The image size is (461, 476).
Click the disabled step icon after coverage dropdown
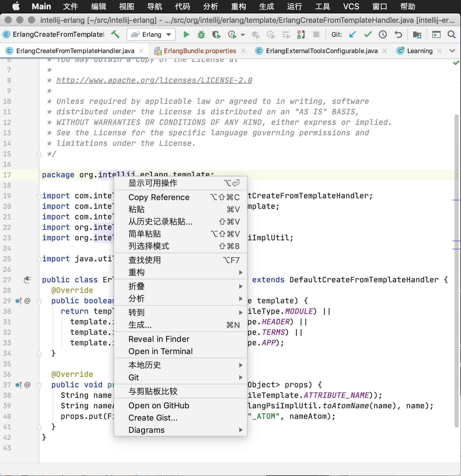click(256, 35)
